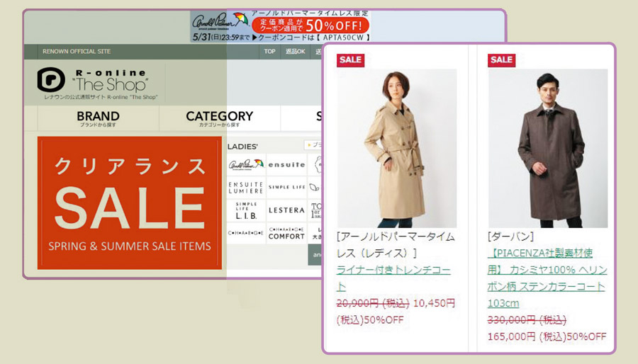Click the struck-through 20,900円 (税込) price
Image resolution: width=638 pixels, height=364 pixels.
tap(373, 304)
